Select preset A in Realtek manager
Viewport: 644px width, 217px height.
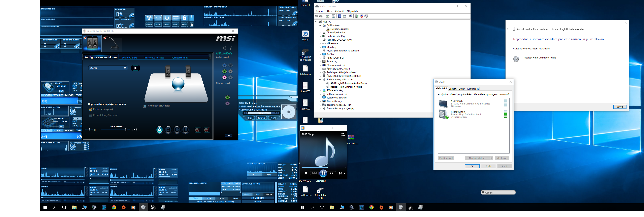point(159,130)
